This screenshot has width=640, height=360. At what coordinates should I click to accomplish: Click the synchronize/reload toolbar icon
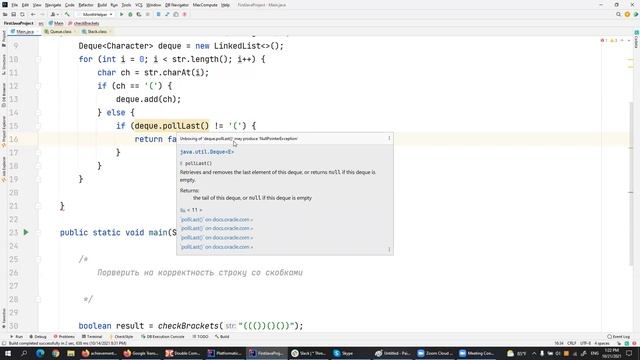pos(22,14)
